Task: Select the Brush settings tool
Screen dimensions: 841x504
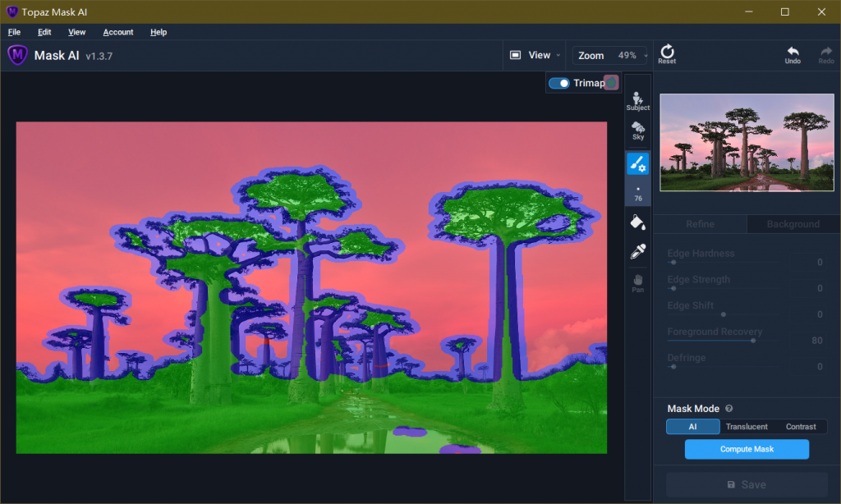Action: [637, 163]
